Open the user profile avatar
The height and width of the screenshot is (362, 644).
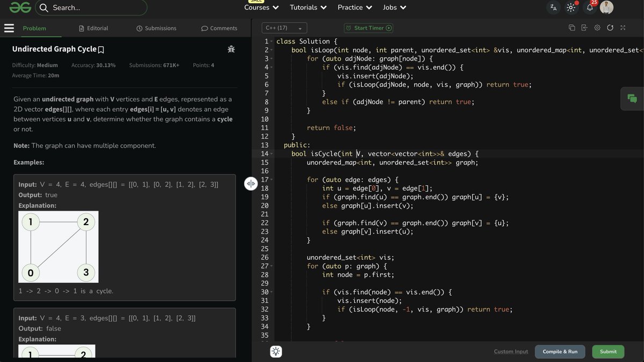[606, 7]
